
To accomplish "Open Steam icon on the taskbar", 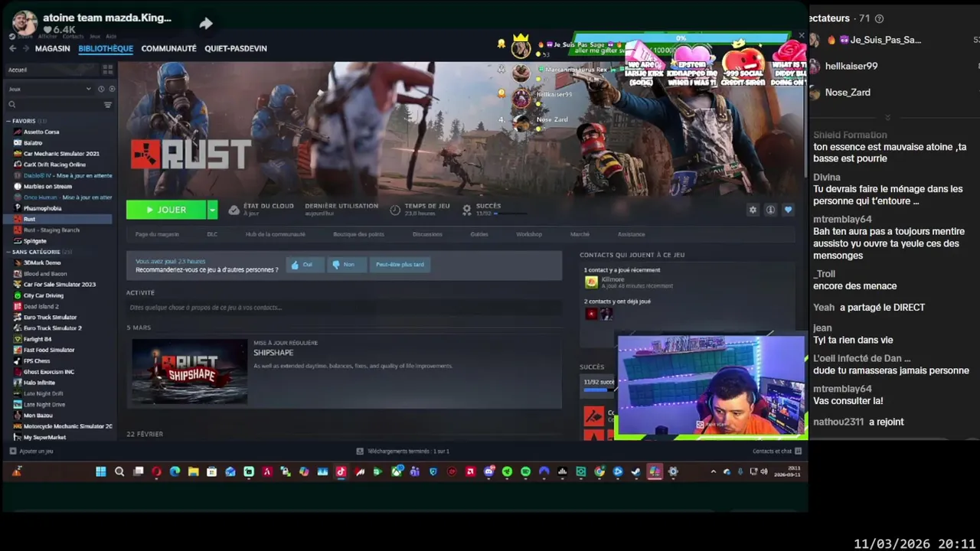I will coord(636,472).
